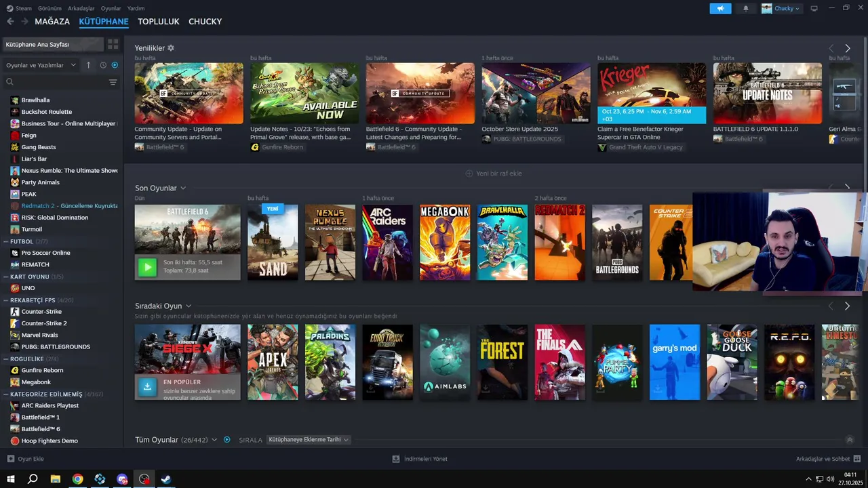
Task: Open the Arkadaşlar menu
Action: pos(81,8)
